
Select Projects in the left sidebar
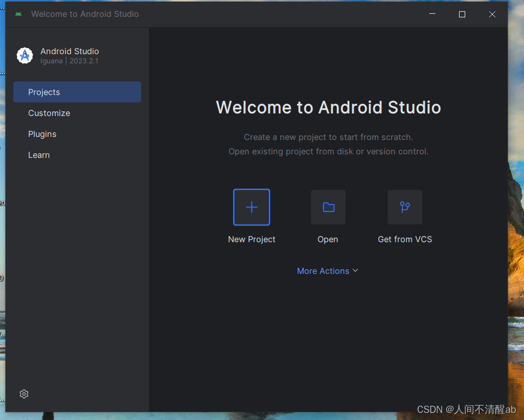tap(44, 92)
